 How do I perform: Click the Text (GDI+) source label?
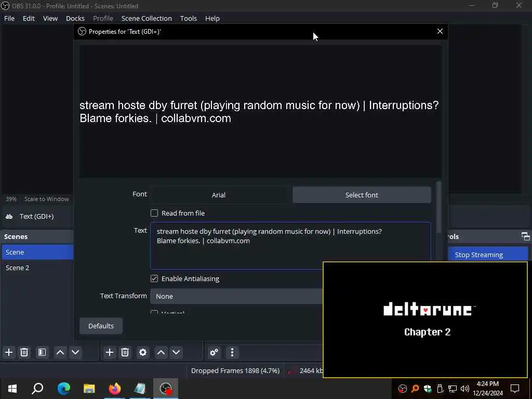pyautogui.click(x=37, y=217)
